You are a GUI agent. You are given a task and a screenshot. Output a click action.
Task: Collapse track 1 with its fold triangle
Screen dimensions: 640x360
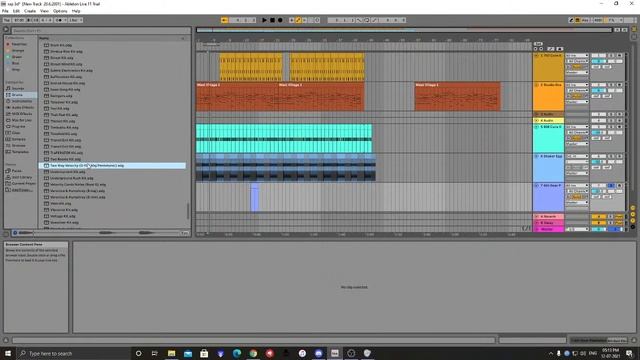click(536, 56)
